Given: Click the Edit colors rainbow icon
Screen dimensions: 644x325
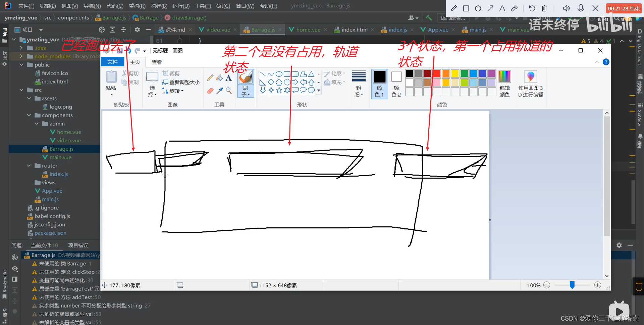Looking at the screenshot, I should [x=504, y=77].
